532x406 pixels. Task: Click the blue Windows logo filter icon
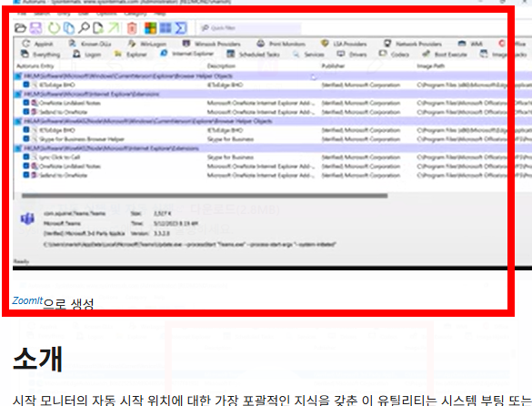tap(166, 28)
